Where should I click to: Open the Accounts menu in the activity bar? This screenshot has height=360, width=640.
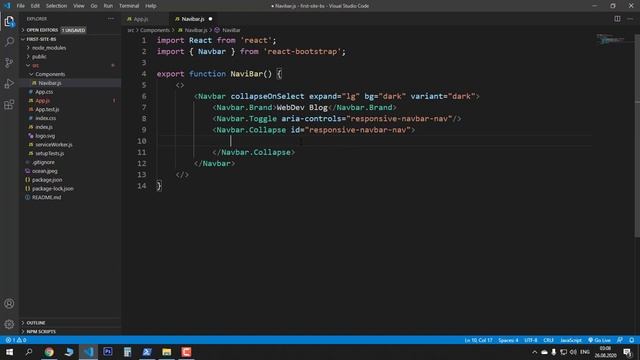click(x=9, y=304)
